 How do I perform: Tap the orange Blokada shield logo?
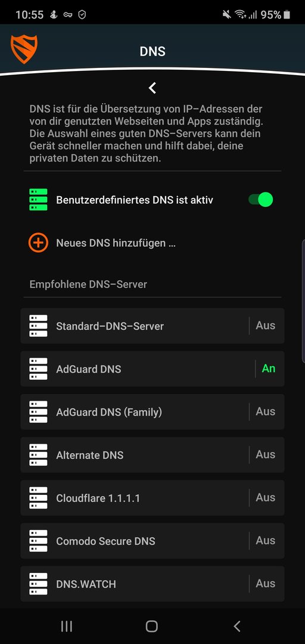(x=24, y=49)
